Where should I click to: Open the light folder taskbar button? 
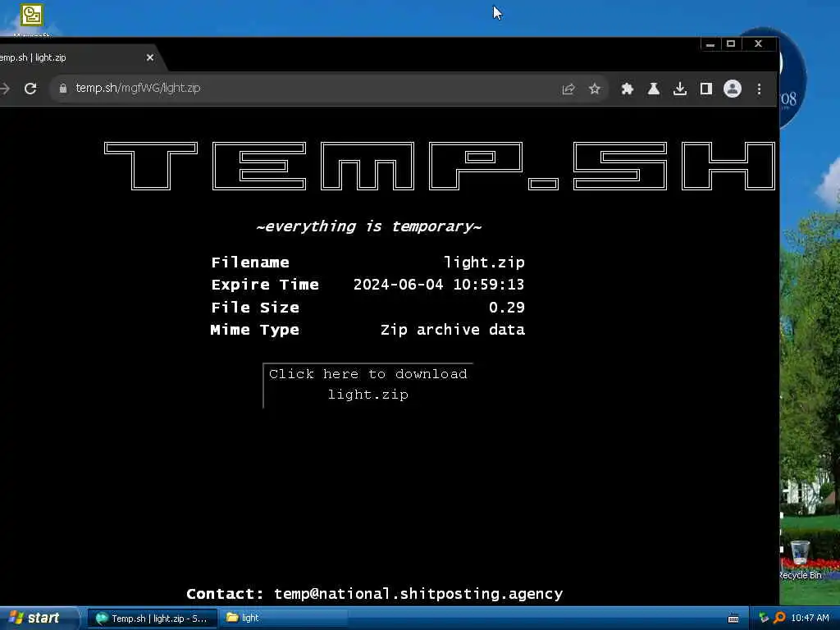coord(284,619)
